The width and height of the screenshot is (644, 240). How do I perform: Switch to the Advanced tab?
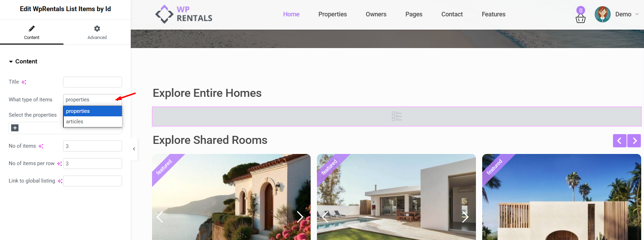[x=97, y=32]
